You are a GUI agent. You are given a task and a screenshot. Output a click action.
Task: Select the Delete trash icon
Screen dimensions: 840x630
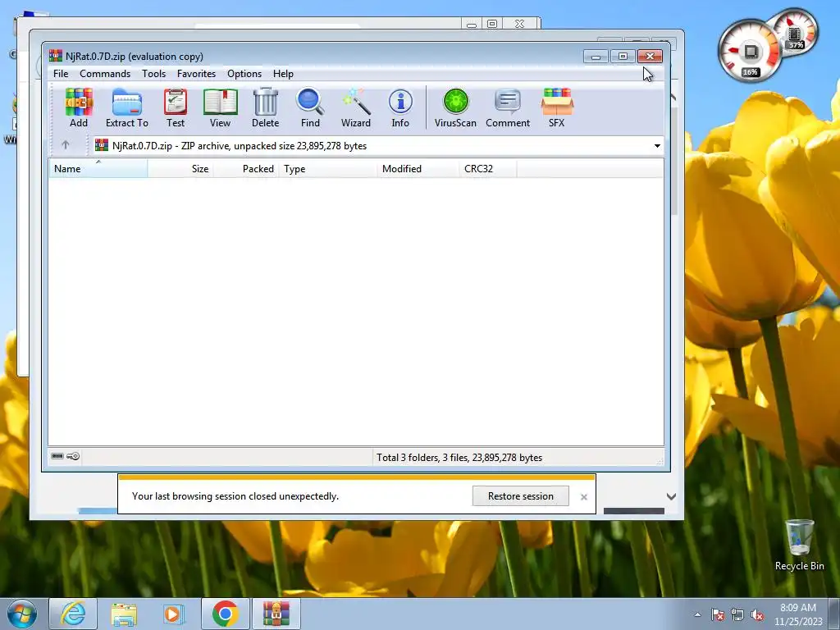pyautogui.click(x=265, y=108)
